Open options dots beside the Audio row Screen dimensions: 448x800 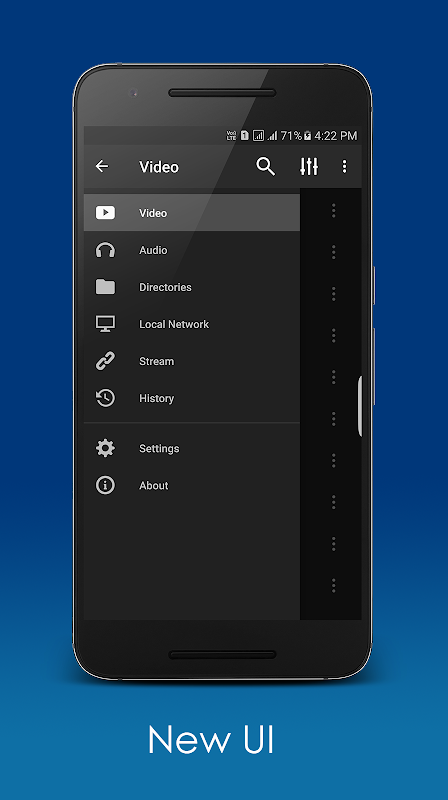(334, 252)
